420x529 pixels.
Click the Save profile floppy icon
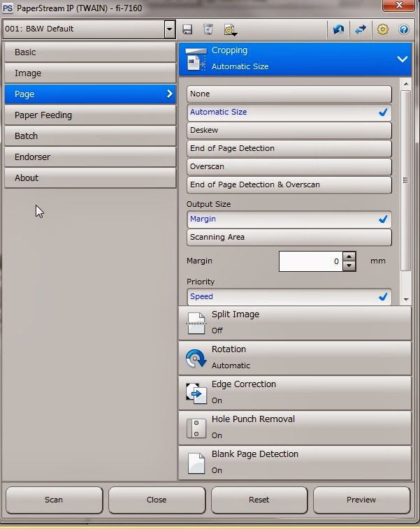point(187,29)
